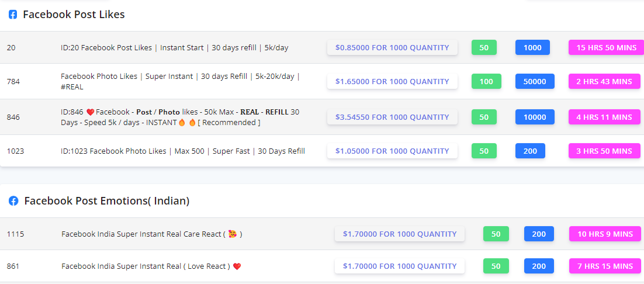Click $1.05000 price for service 1023
This screenshot has width=644, height=284.
coord(392,151)
